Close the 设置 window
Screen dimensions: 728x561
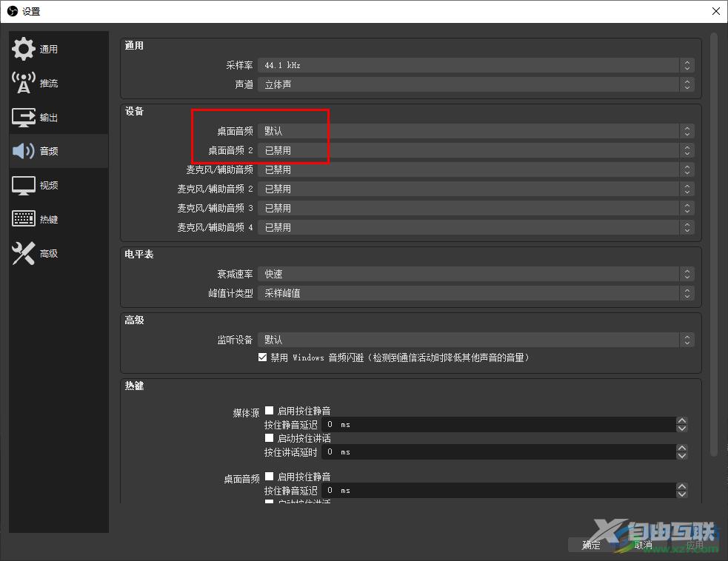716,11
